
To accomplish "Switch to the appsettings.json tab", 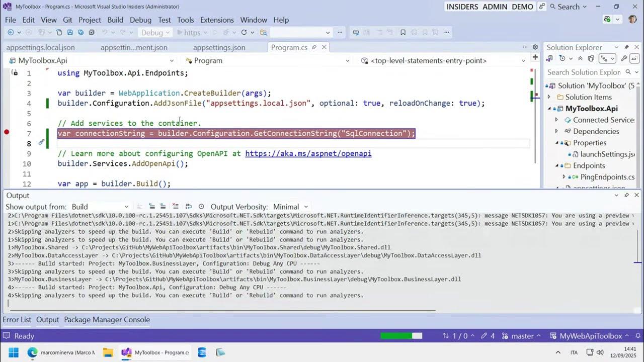I will [x=219, y=47].
